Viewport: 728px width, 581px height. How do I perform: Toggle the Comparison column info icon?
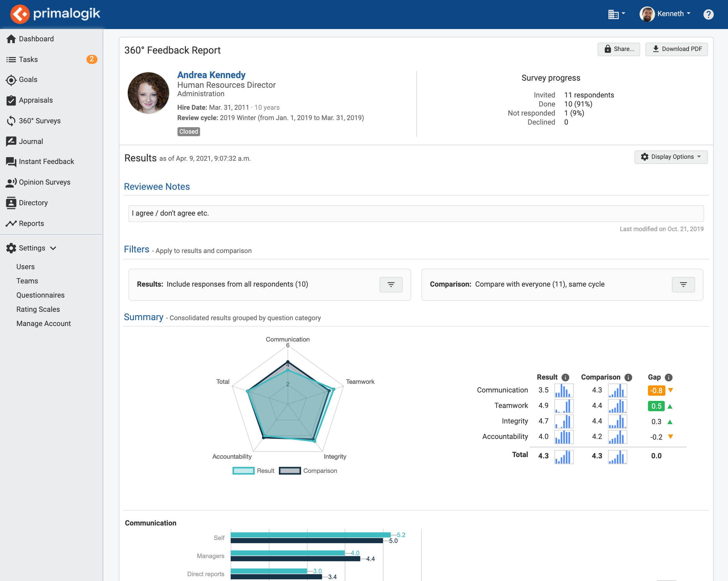click(628, 377)
